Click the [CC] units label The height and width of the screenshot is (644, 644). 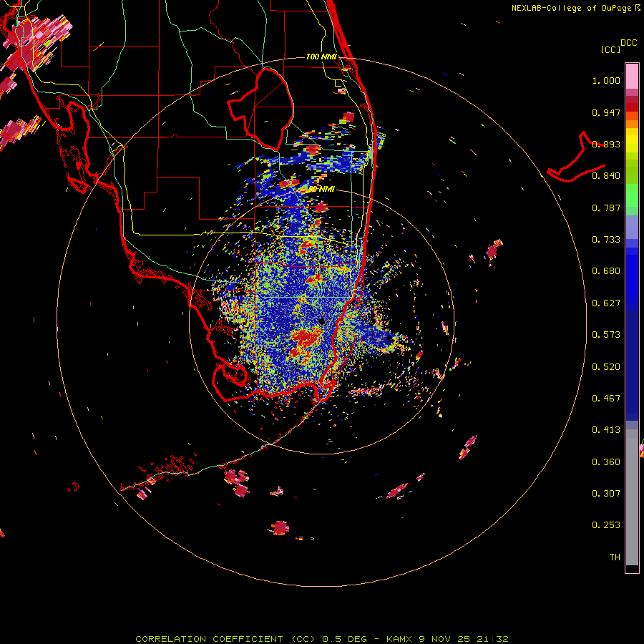pos(610,50)
